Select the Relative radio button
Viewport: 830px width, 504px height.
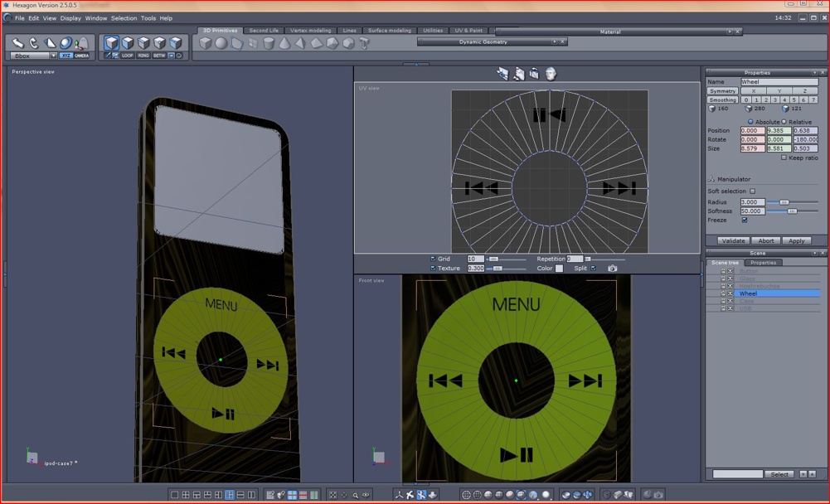pyautogui.click(x=784, y=122)
